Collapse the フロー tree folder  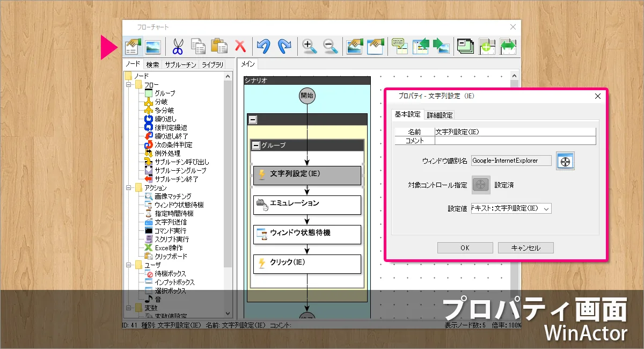pyautogui.click(x=129, y=85)
